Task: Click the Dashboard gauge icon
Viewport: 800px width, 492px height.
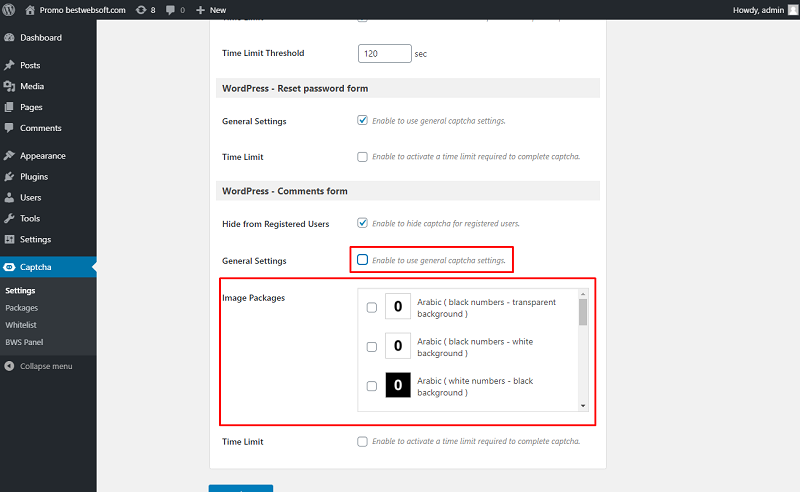Action: click(x=9, y=37)
